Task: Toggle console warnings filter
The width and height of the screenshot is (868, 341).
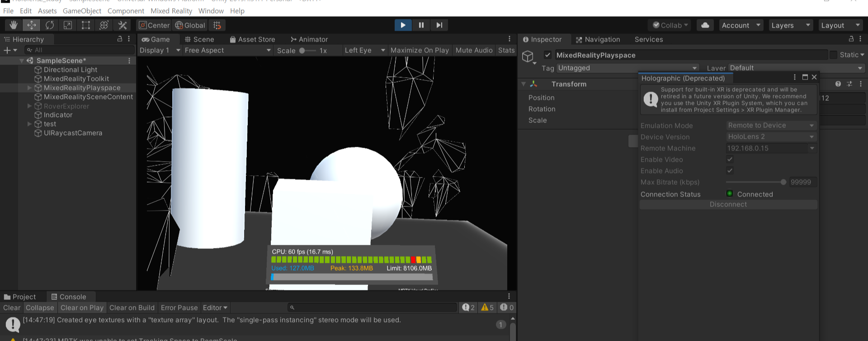Action: (x=487, y=308)
